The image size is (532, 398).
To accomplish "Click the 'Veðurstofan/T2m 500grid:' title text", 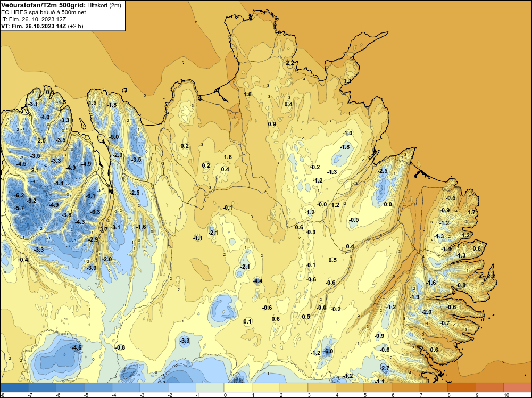I will (44, 5).
